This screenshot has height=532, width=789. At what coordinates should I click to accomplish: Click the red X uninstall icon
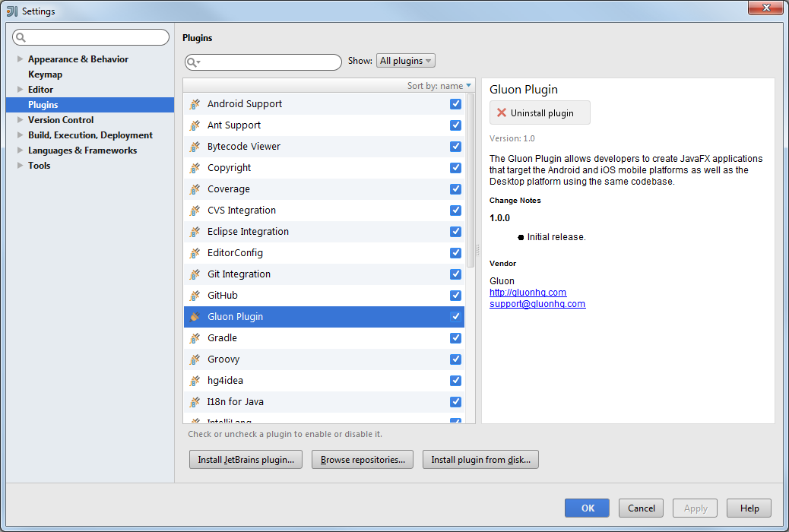pyautogui.click(x=501, y=112)
